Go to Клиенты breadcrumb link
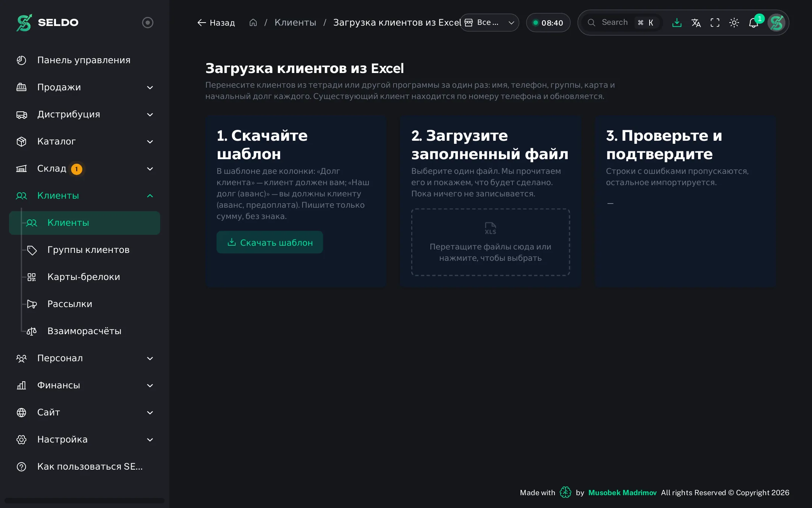 click(295, 23)
